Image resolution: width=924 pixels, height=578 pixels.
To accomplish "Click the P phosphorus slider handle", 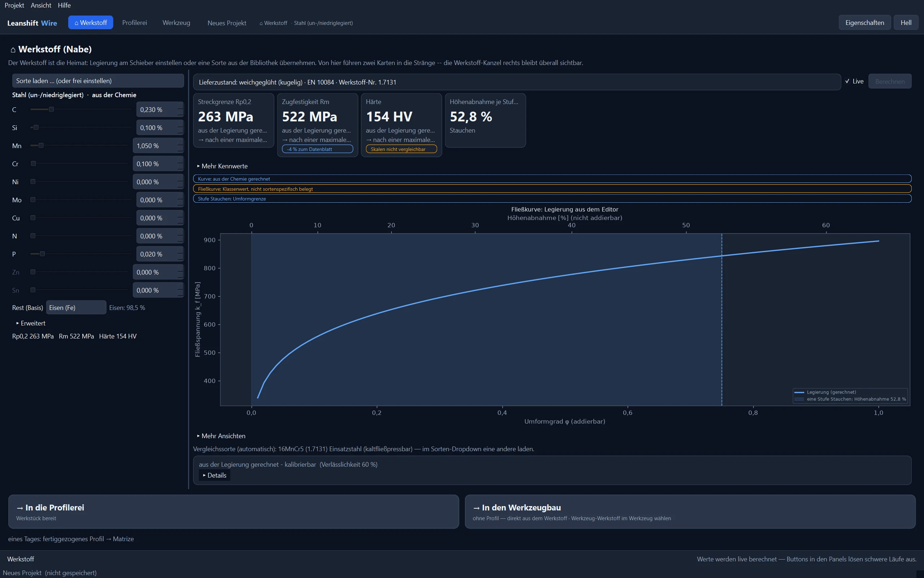I will coord(42,254).
